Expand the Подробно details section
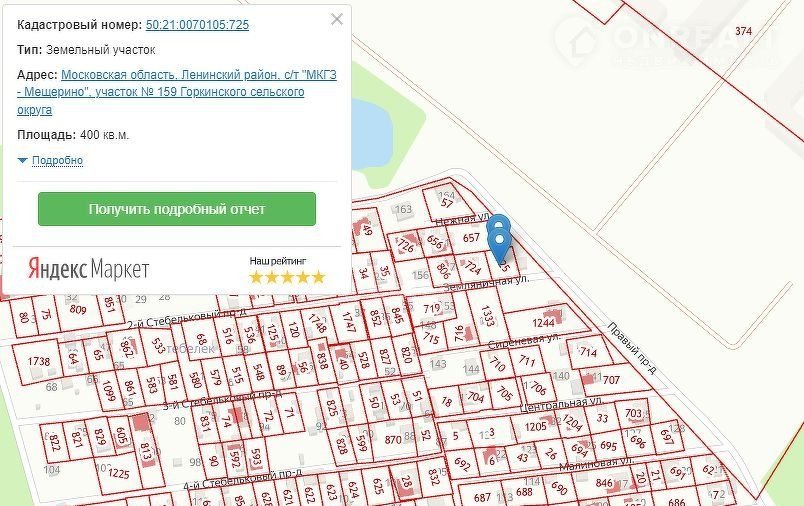 tap(57, 160)
